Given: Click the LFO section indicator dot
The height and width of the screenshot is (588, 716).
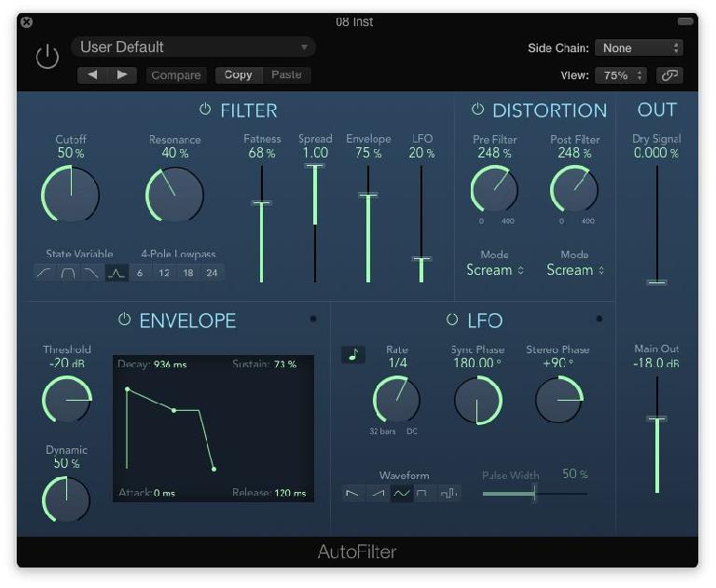Looking at the screenshot, I should pyautogui.click(x=599, y=319).
